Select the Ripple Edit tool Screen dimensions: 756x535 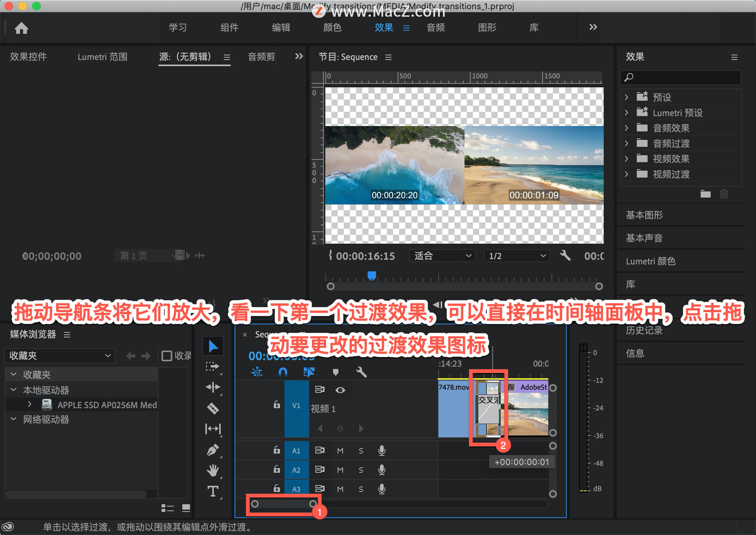tap(213, 387)
